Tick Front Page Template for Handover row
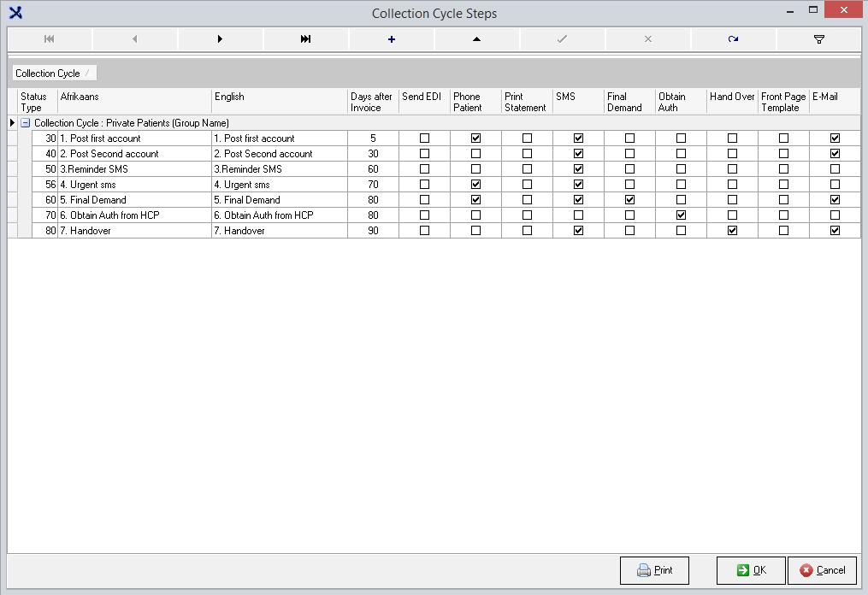 click(x=784, y=230)
